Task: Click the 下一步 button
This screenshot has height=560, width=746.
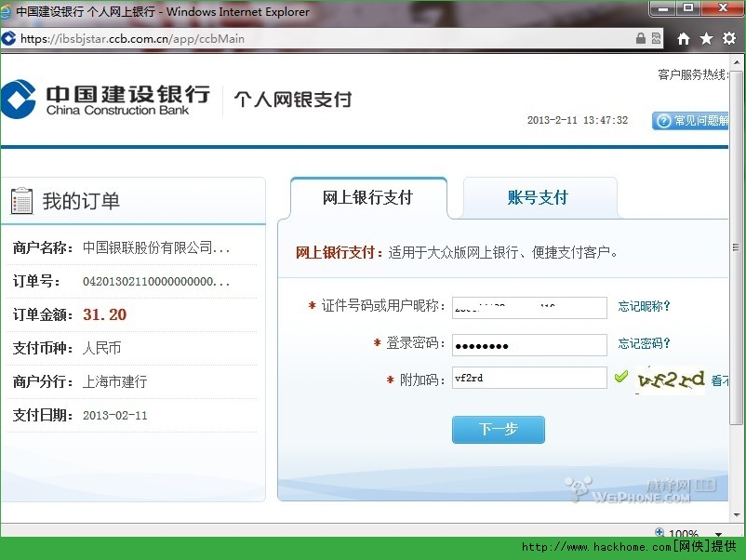Action: tap(499, 429)
